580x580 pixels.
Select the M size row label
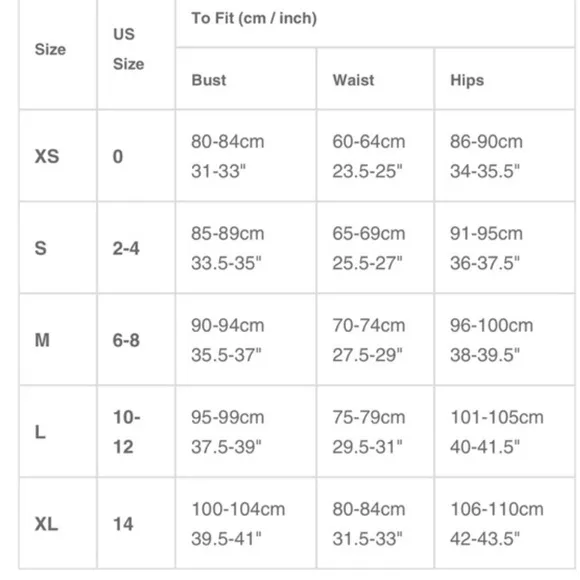pyautogui.click(x=42, y=340)
